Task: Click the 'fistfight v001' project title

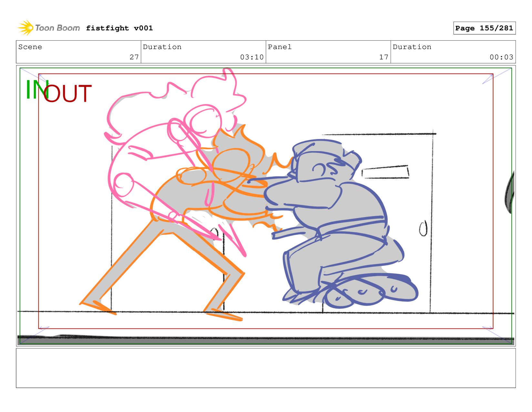Action: coord(119,28)
